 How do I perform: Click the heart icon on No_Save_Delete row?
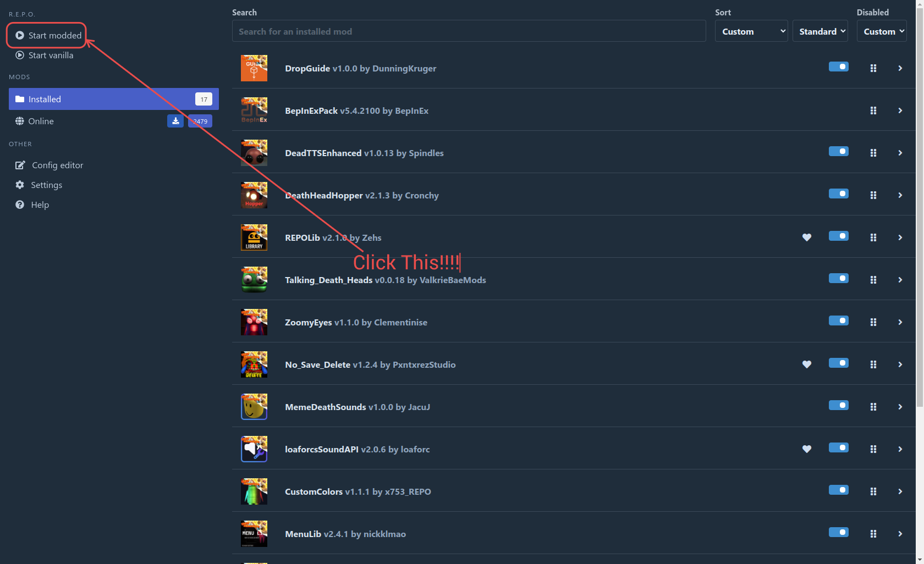[806, 364]
